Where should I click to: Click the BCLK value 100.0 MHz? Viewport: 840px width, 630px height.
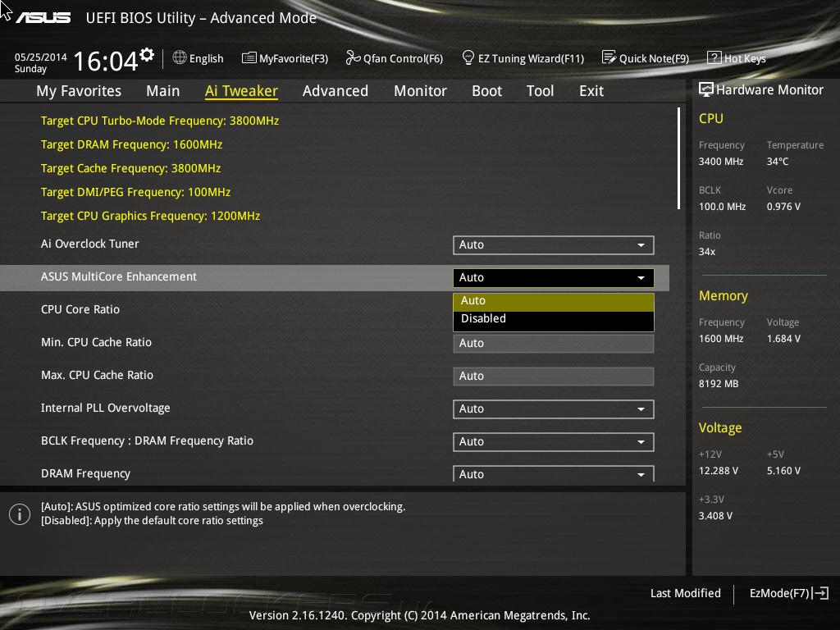tap(722, 207)
